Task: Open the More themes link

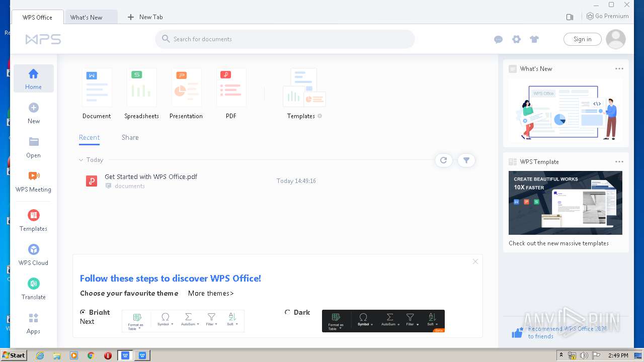Action: (x=211, y=294)
